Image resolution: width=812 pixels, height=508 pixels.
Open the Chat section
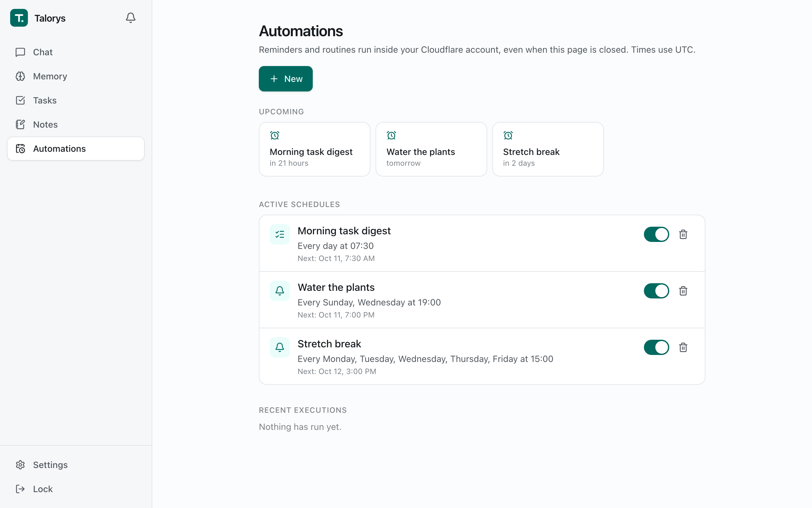(76, 52)
